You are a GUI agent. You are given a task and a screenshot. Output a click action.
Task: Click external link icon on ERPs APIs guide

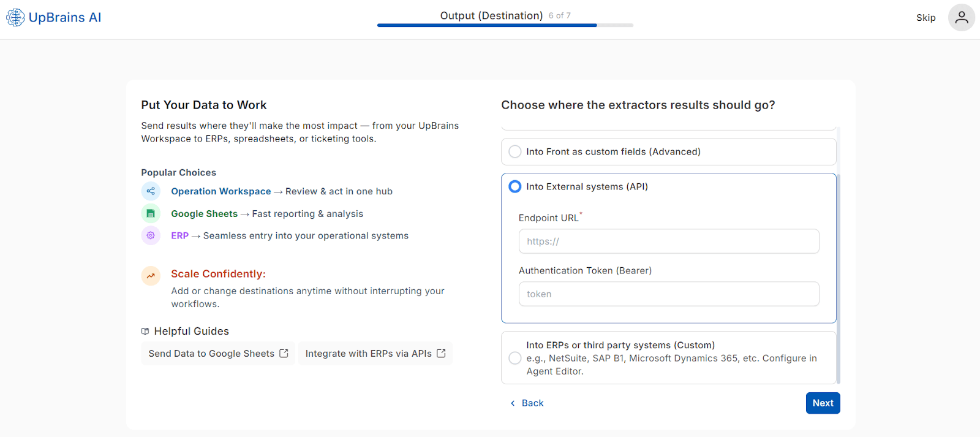(x=441, y=353)
